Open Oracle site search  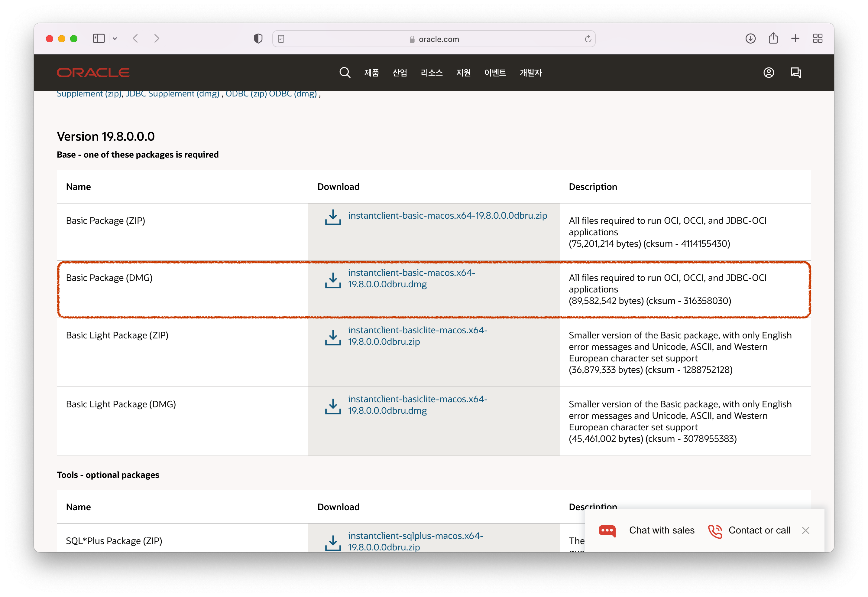click(345, 73)
